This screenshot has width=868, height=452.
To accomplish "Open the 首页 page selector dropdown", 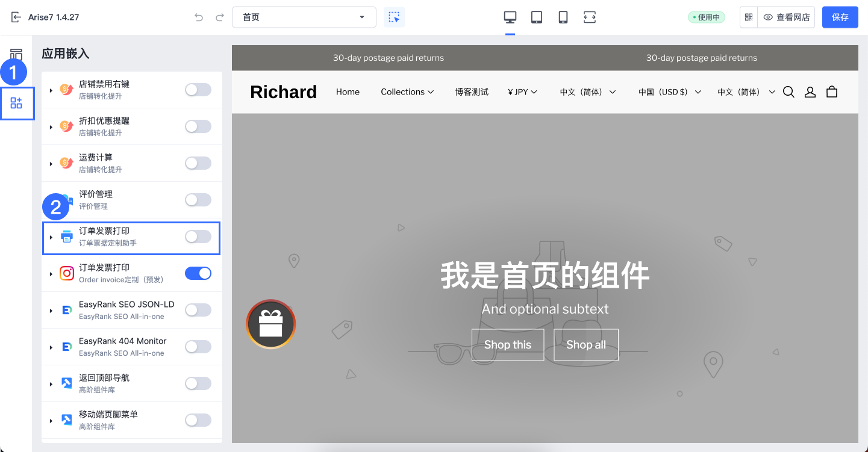I will [x=304, y=17].
